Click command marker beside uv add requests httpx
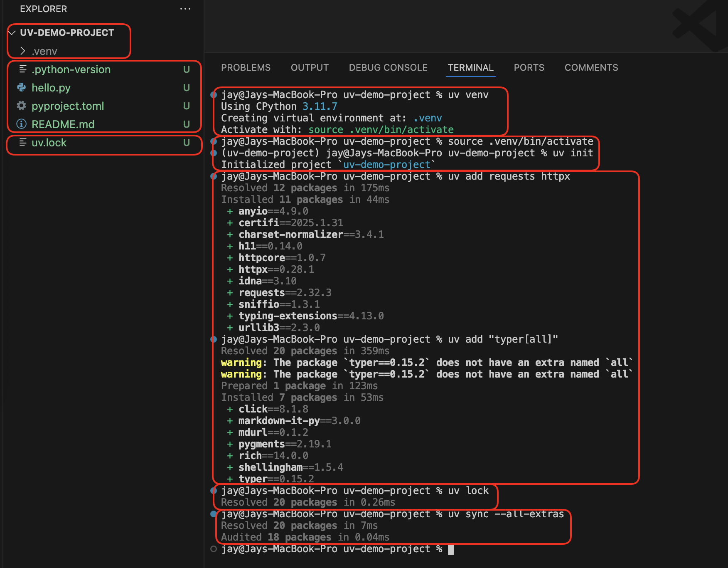728x568 pixels. 214,176
